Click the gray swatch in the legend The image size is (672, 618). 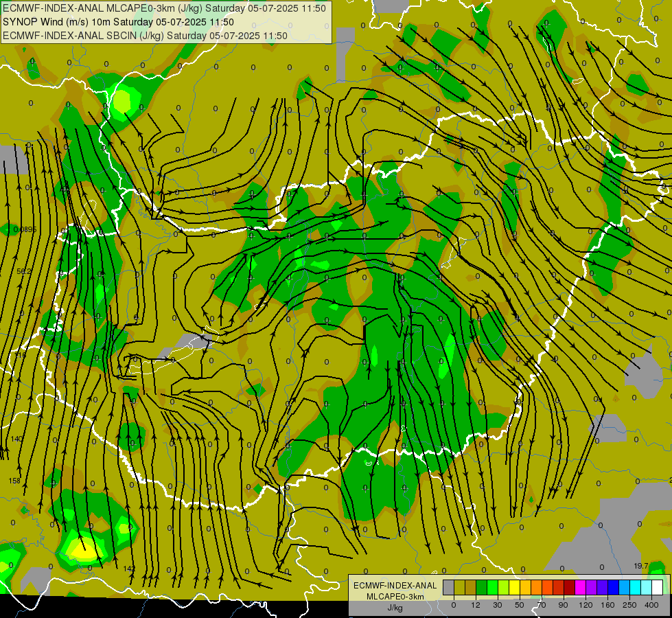448,587
